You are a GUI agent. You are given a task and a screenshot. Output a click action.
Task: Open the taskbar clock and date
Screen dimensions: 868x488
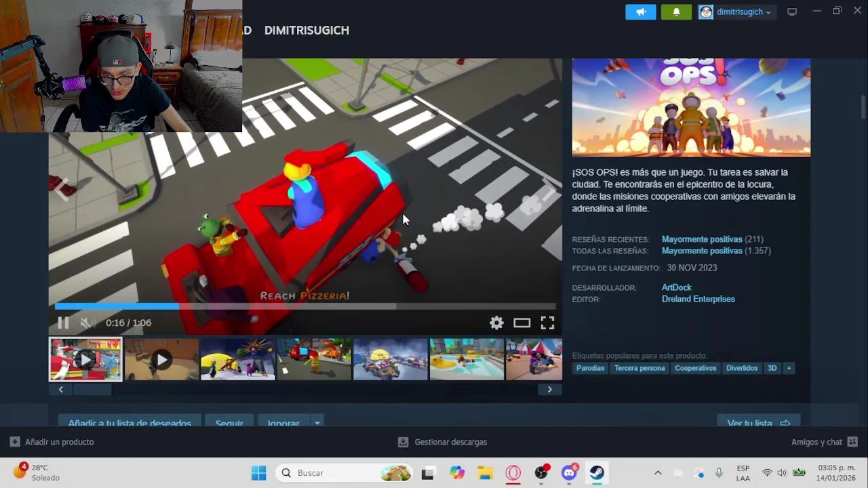coord(836,473)
